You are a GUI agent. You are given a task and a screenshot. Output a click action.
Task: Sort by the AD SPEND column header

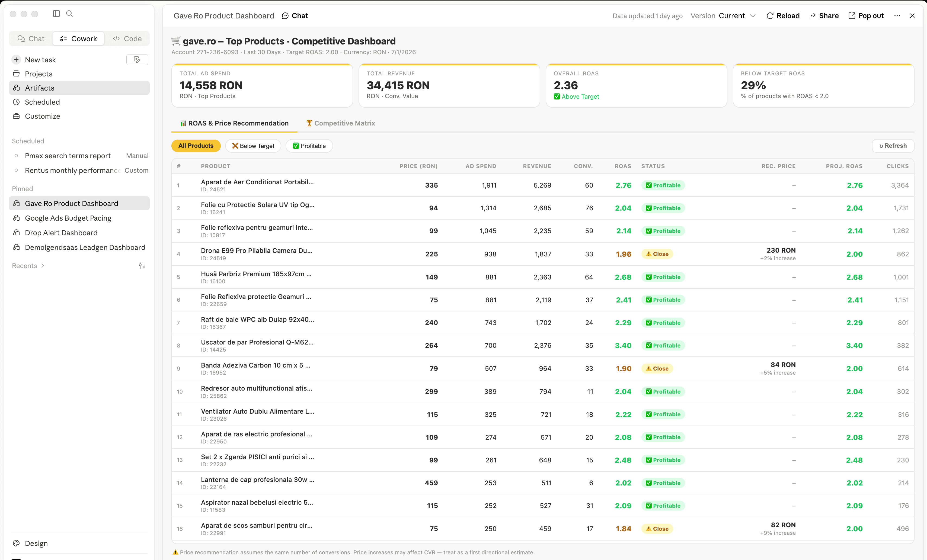pyautogui.click(x=480, y=166)
